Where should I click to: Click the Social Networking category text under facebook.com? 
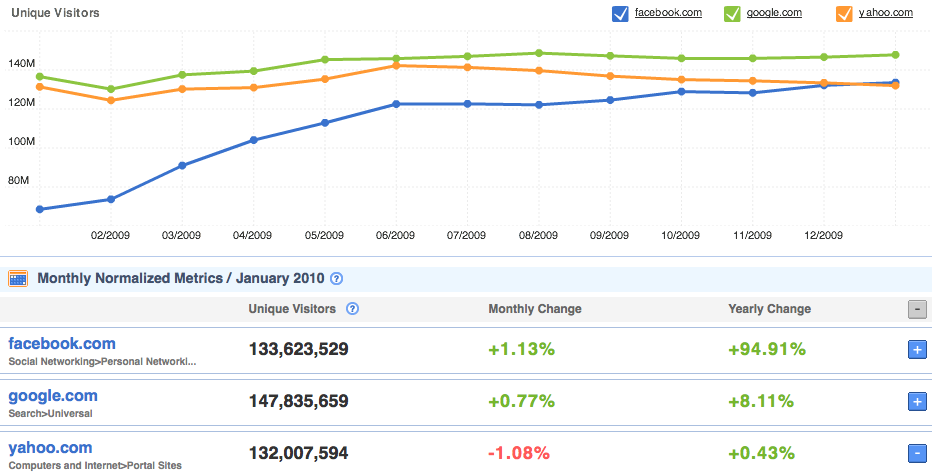(x=102, y=361)
